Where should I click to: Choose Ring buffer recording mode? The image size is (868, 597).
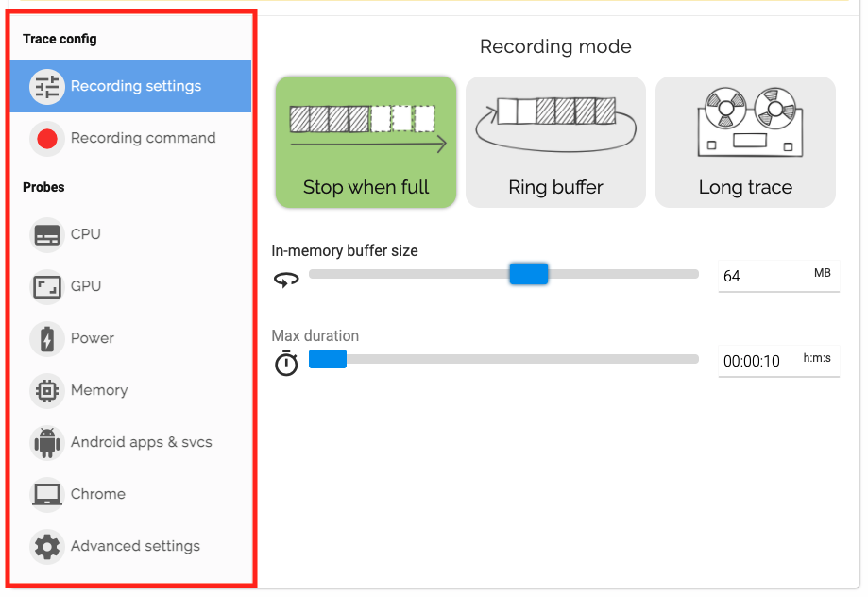[x=555, y=142]
